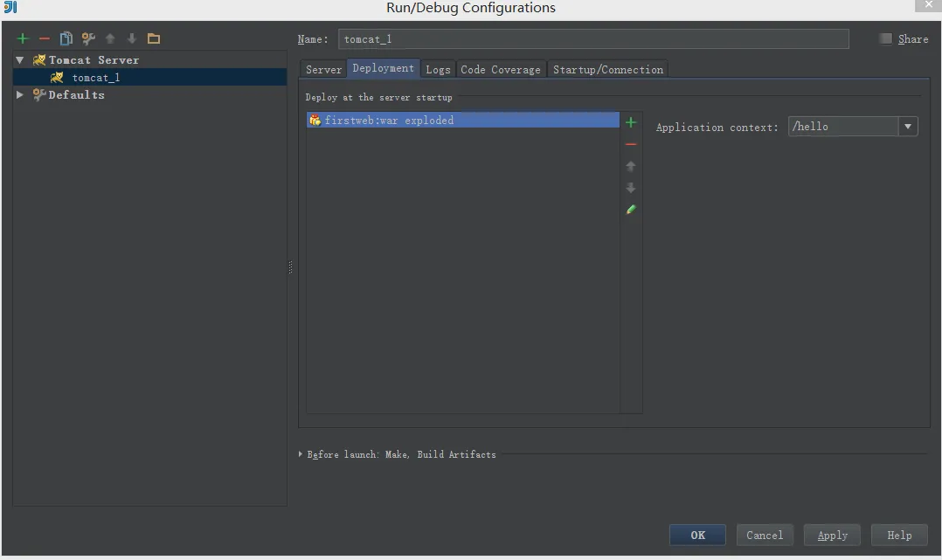Image resolution: width=942 pixels, height=560 pixels.
Task: Open the Application context dropdown arrow
Action: coord(908,127)
